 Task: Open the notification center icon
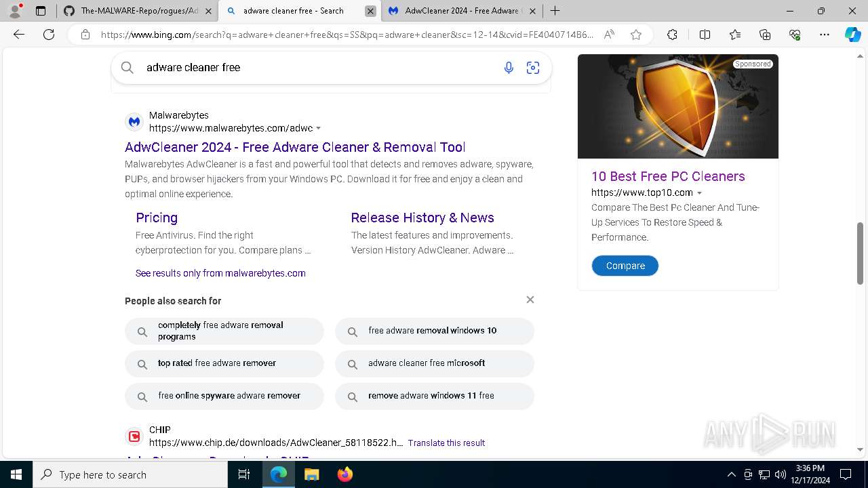pyautogui.click(x=846, y=474)
